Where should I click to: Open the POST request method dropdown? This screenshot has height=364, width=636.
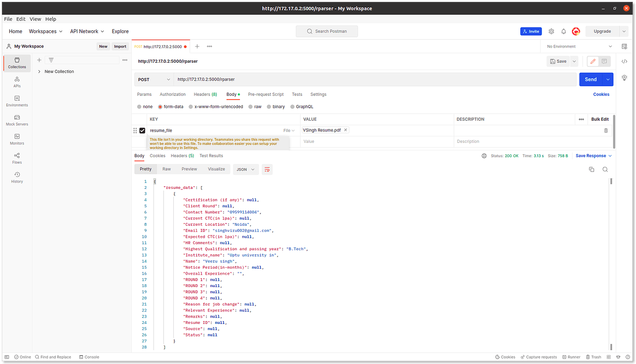pos(154,79)
